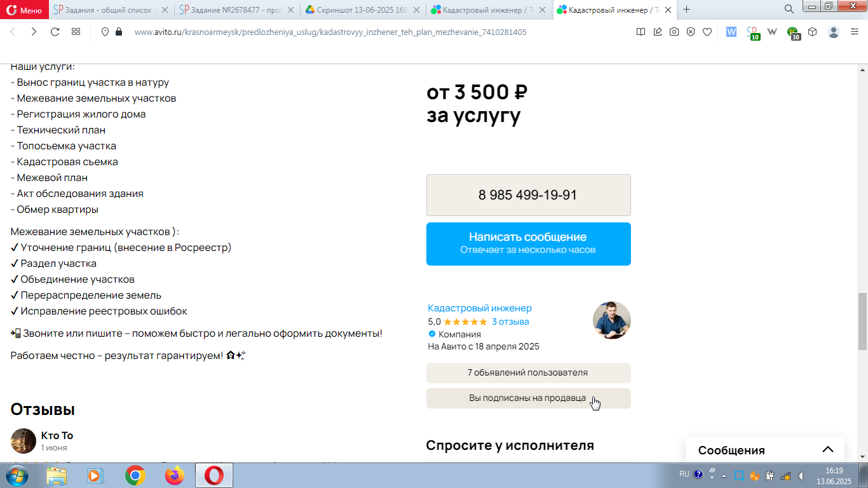
Task: Open the 3 отзыва reviews link
Action: pyautogui.click(x=510, y=322)
